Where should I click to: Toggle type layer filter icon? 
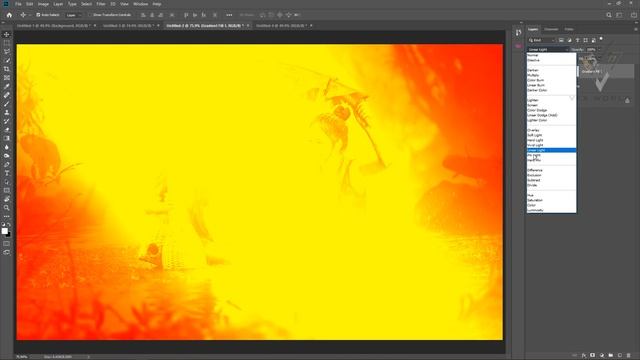(578, 40)
